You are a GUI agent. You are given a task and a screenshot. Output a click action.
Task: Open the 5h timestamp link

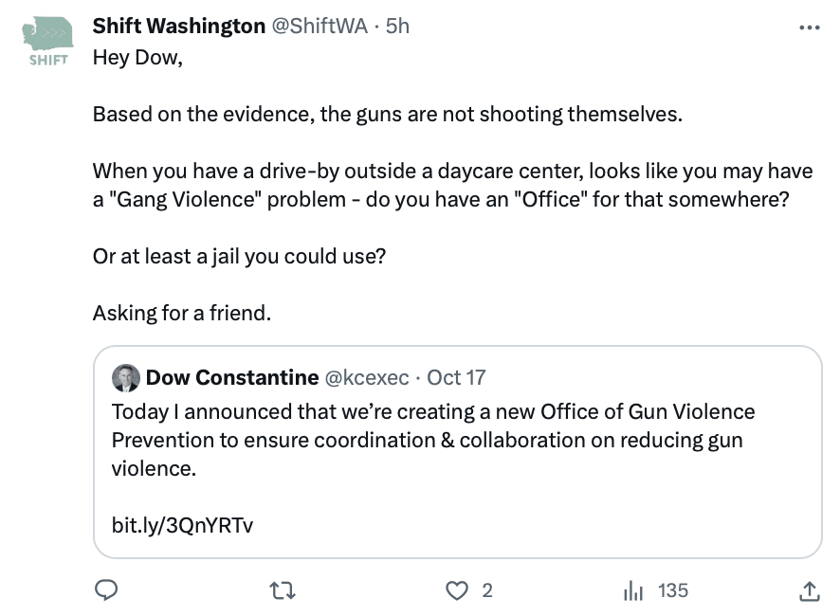397,27
